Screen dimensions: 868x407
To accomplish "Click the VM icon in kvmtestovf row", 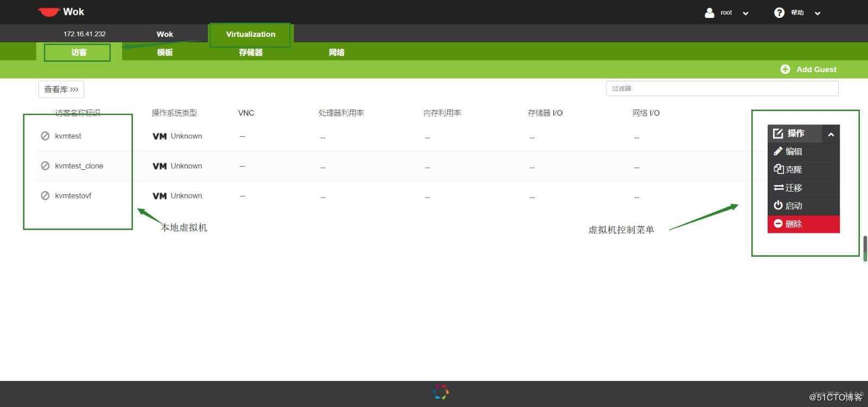I will point(159,196).
